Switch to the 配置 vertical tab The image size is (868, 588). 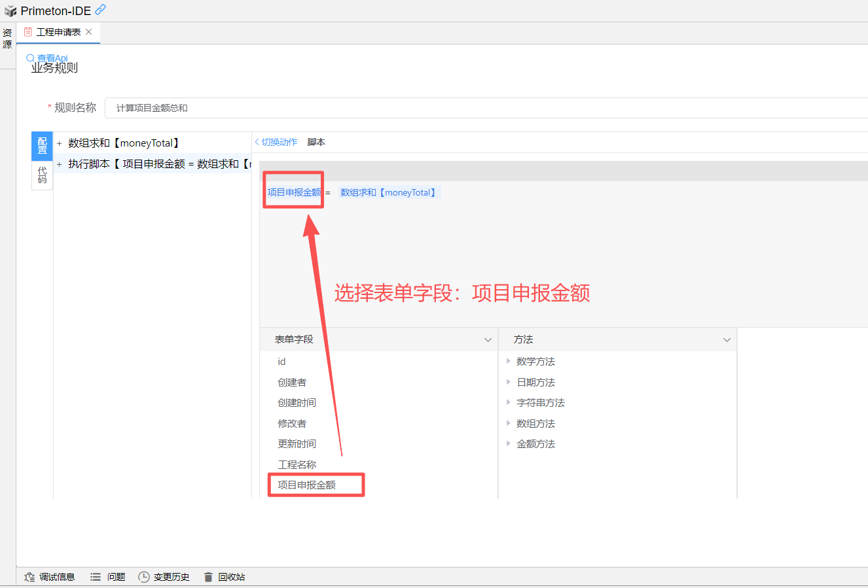(42, 146)
